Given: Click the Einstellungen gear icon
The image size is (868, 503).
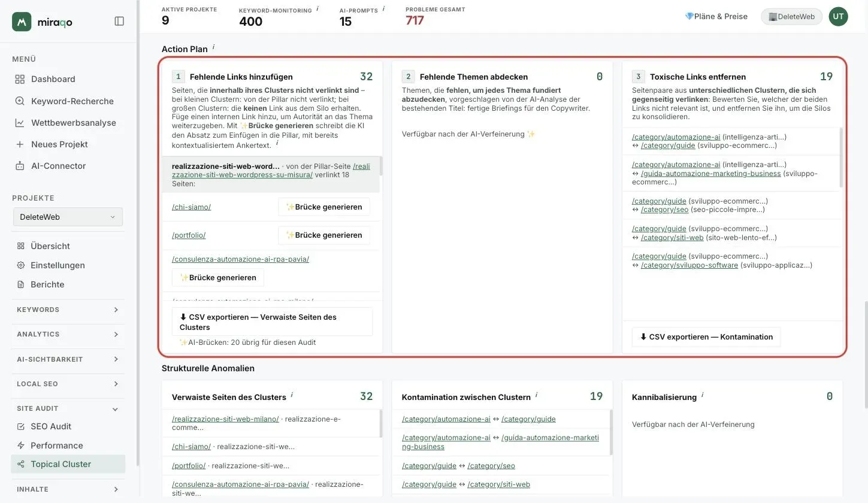Looking at the screenshot, I should click(x=21, y=265).
